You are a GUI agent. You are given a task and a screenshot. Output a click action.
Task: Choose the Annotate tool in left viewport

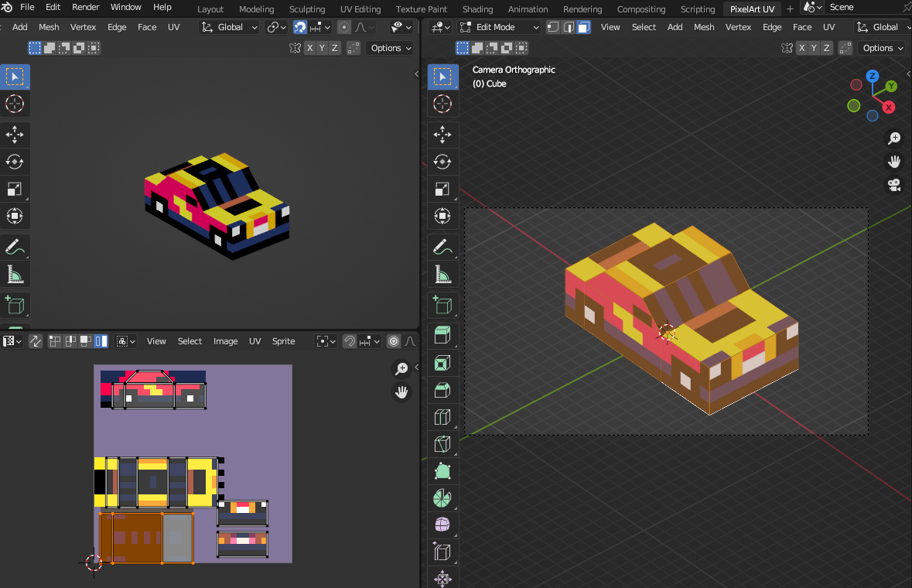pyautogui.click(x=15, y=248)
